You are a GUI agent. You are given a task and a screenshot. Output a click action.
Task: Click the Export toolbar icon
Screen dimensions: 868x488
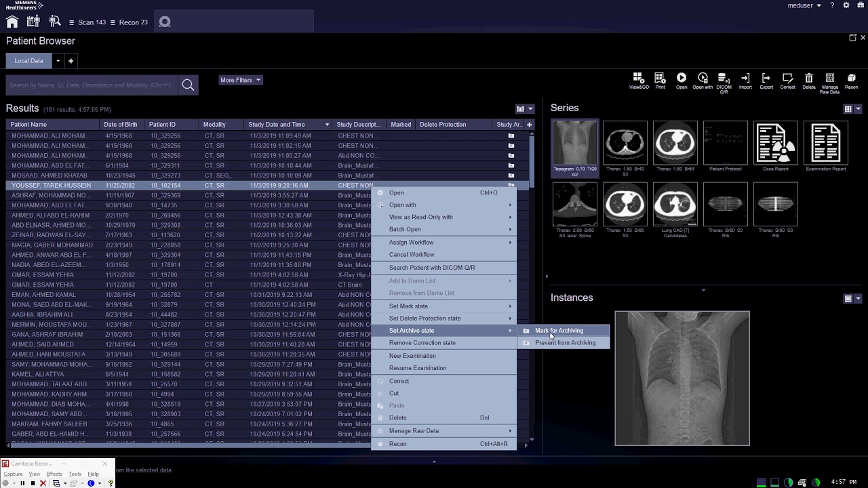pyautogui.click(x=766, y=81)
